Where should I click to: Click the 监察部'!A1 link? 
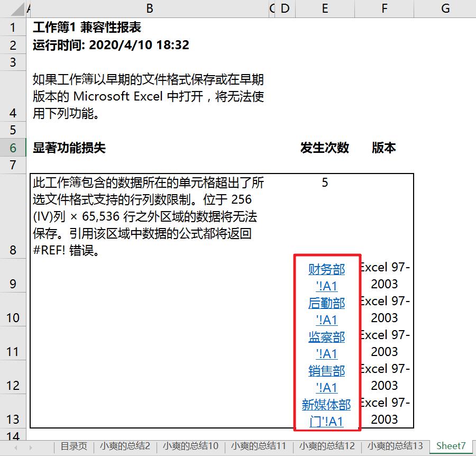click(x=326, y=344)
